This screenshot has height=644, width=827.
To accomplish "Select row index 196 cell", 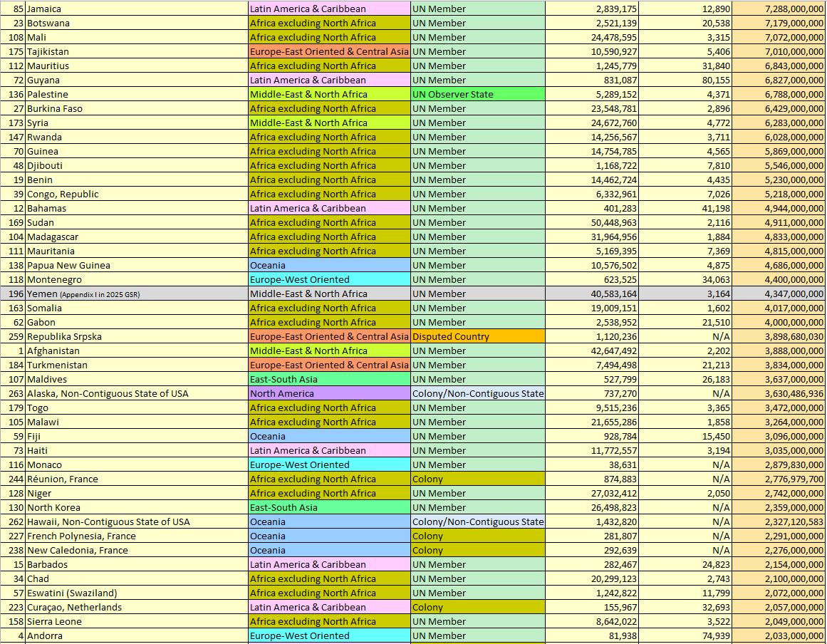I will coord(13,294).
